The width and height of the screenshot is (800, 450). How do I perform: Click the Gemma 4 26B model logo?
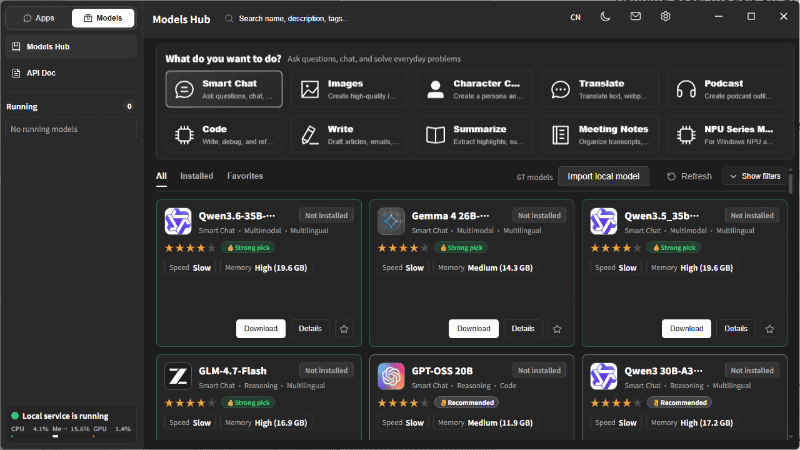click(391, 221)
